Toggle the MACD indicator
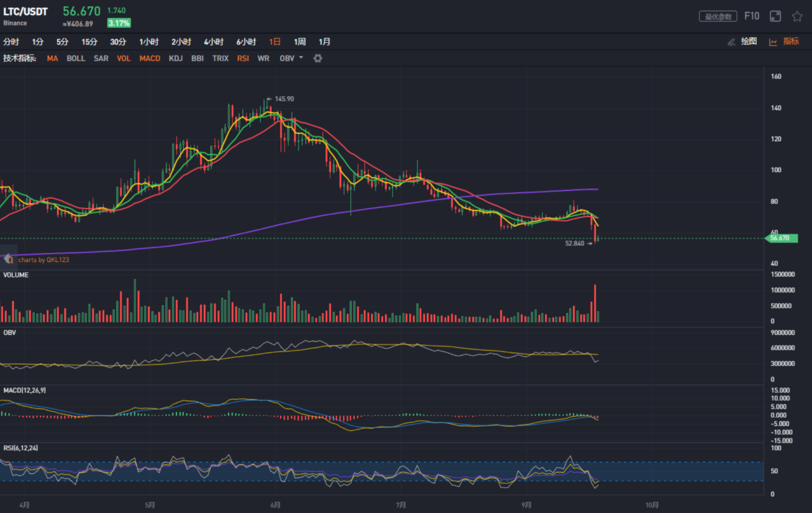Viewport: 812px width, 513px height. click(x=150, y=58)
